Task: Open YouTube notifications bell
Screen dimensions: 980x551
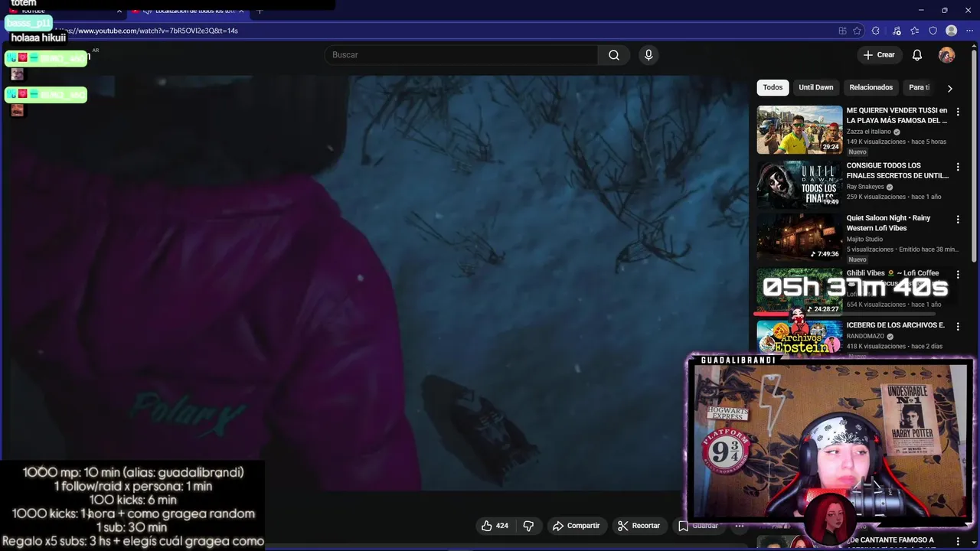Action: (917, 55)
